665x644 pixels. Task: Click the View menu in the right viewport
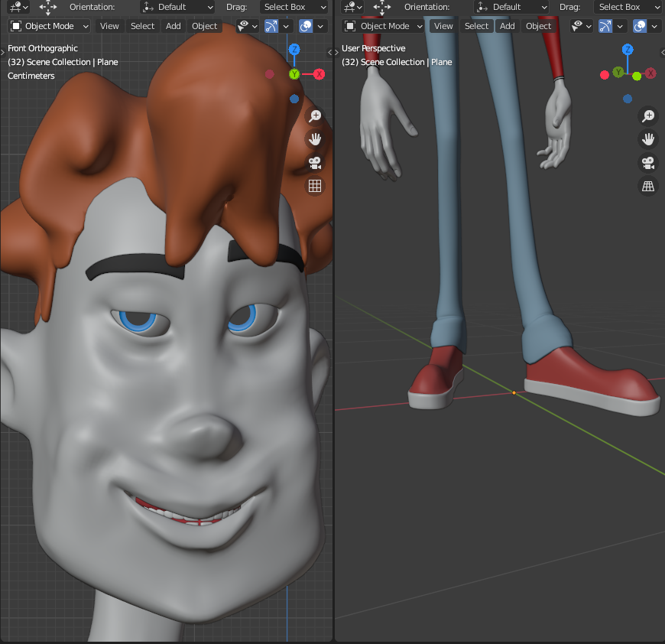(443, 25)
